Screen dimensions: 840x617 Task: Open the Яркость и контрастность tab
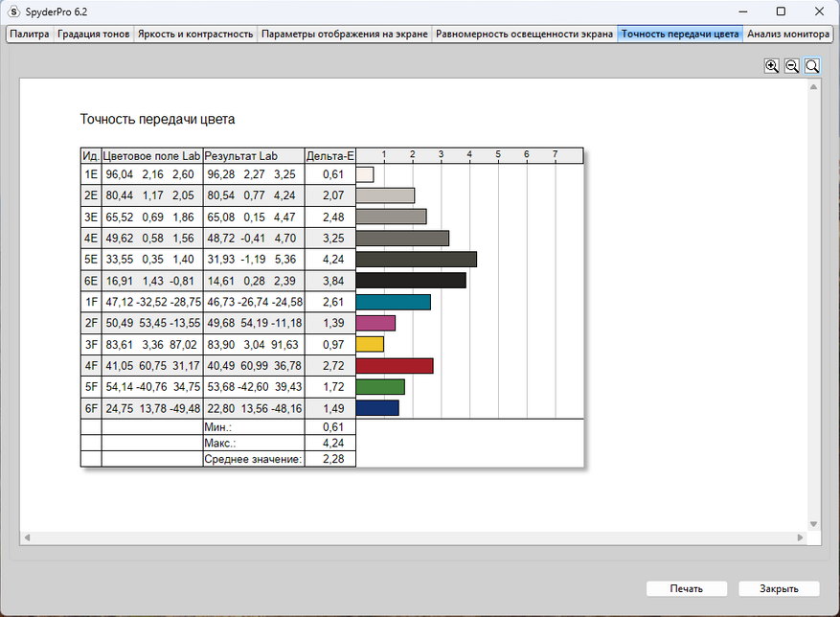tap(195, 34)
